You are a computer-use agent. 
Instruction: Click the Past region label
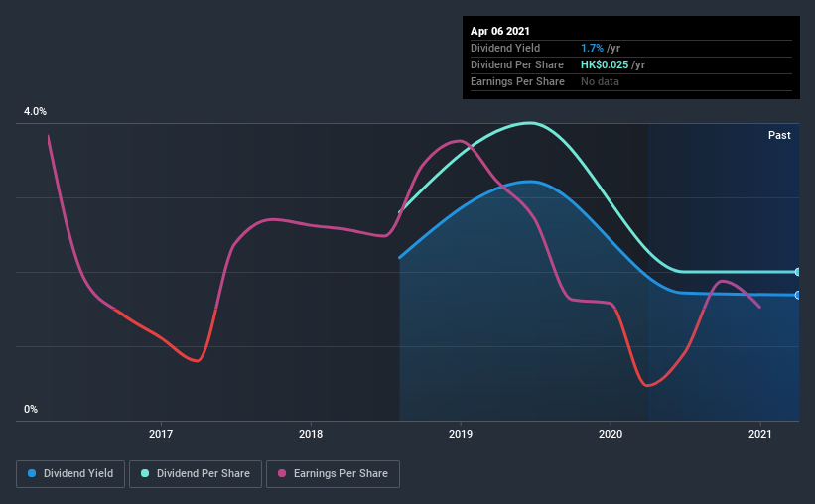click(x=779, y=135)
